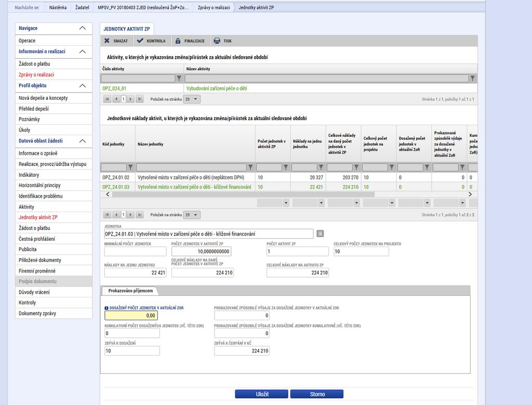Viewport: 532px width, 405px height.
Task: Go to previous page in unit costs pager
Action: (x=116, y=215)
